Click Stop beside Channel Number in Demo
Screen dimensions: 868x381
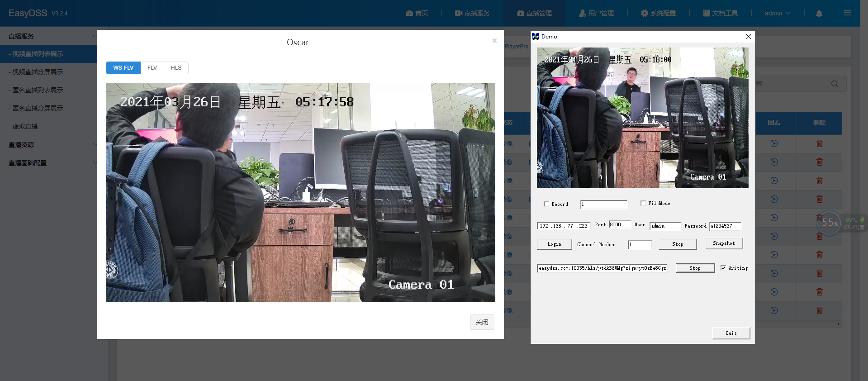point(678,244)
